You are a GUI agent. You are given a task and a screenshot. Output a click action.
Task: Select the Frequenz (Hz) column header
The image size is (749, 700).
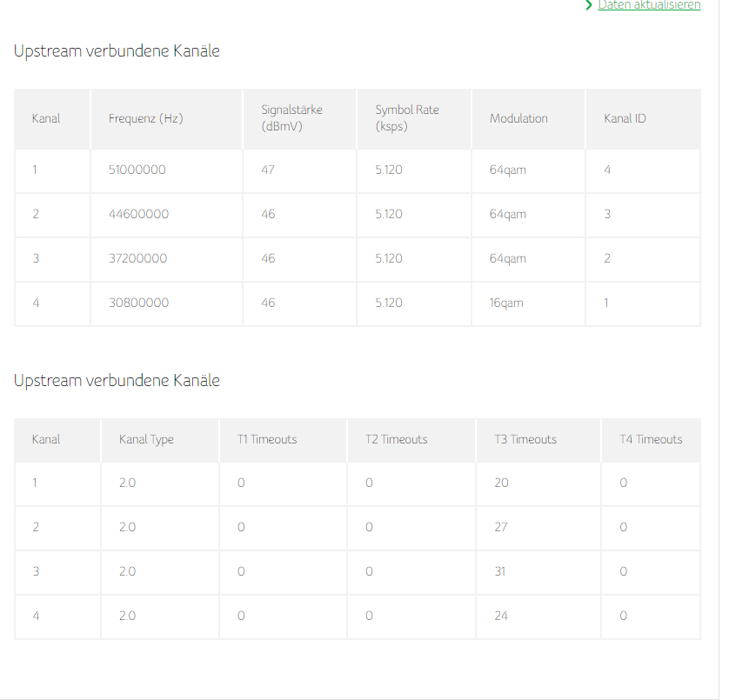(x=145, y=118)
